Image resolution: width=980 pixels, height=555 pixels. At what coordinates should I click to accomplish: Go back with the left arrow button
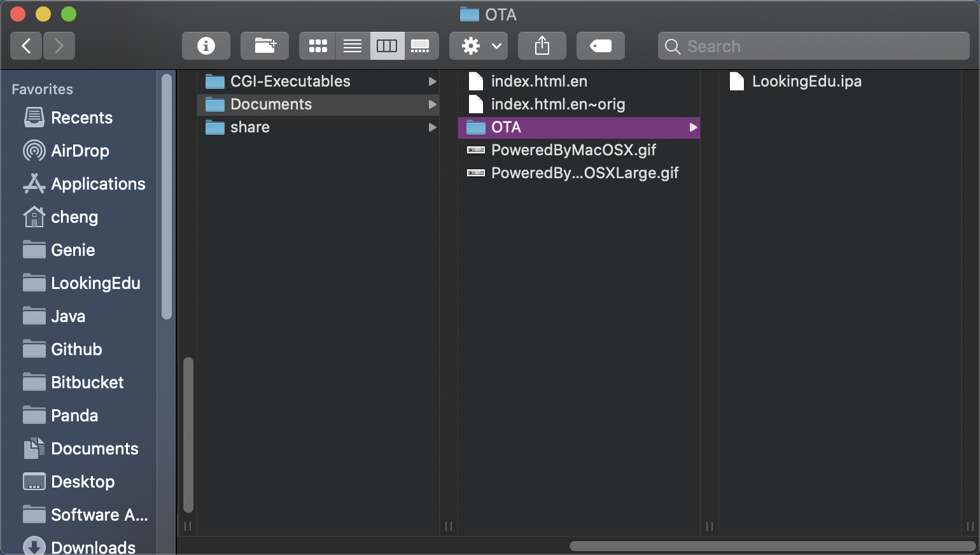click(x=26, y=46)
